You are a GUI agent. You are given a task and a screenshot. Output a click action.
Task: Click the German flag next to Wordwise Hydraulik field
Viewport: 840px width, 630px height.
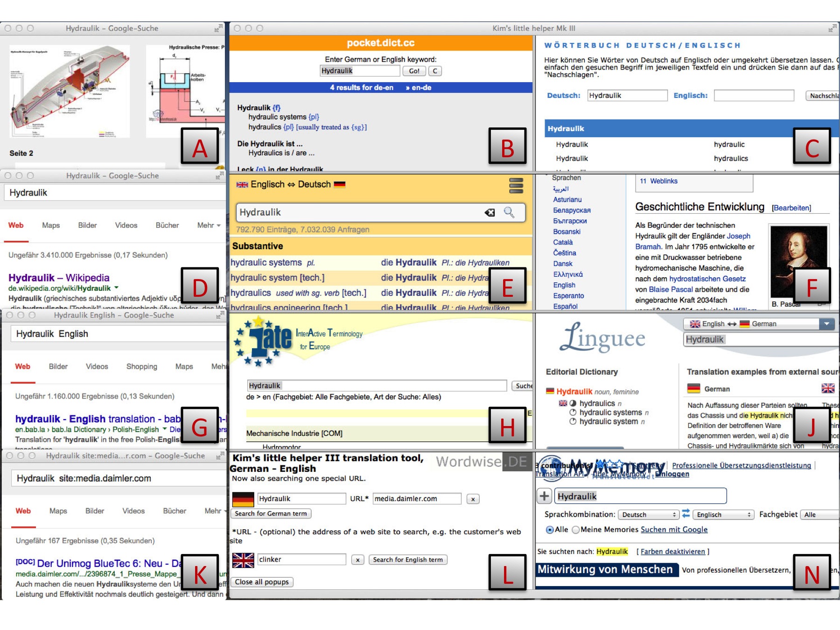point(243,499)
